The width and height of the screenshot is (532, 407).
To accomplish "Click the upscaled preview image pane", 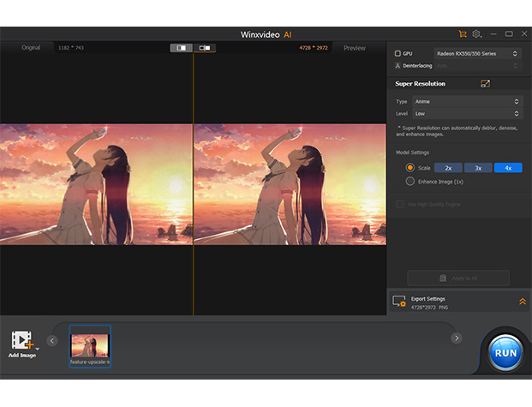I will click(x=290, y=184).
